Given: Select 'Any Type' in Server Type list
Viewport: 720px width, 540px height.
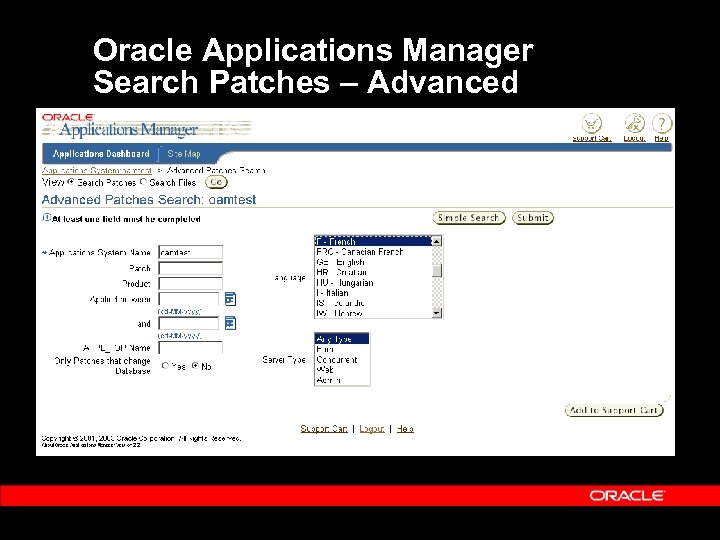Looking at the screenshot, I should click(342, 339).
